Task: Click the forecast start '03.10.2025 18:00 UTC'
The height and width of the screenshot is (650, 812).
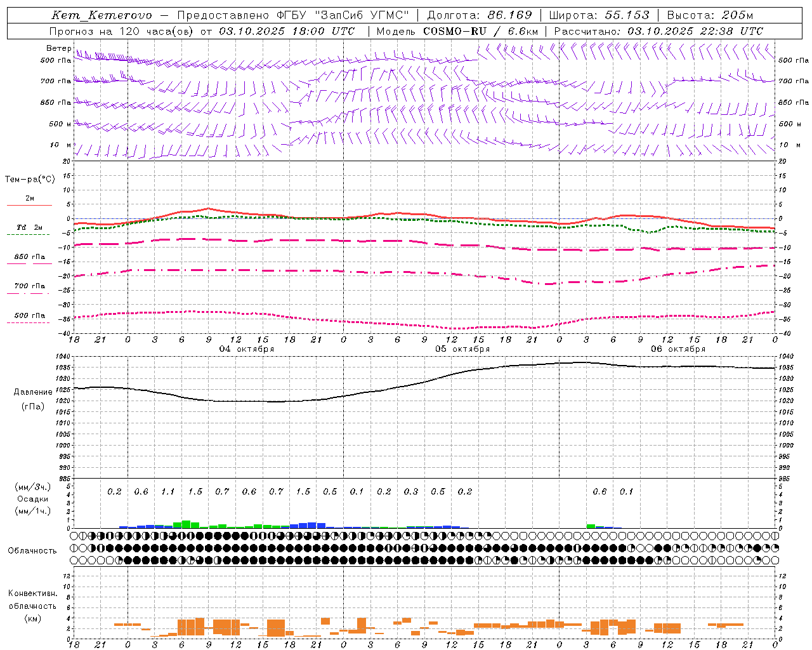Action: (287, 31)
